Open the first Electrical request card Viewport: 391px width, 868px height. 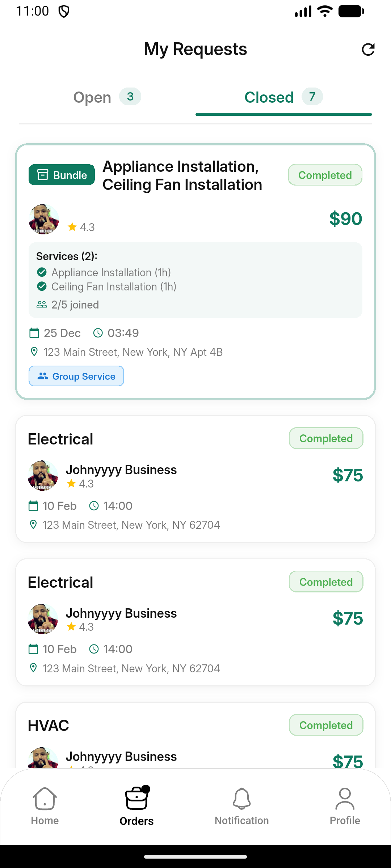point(195,478)
